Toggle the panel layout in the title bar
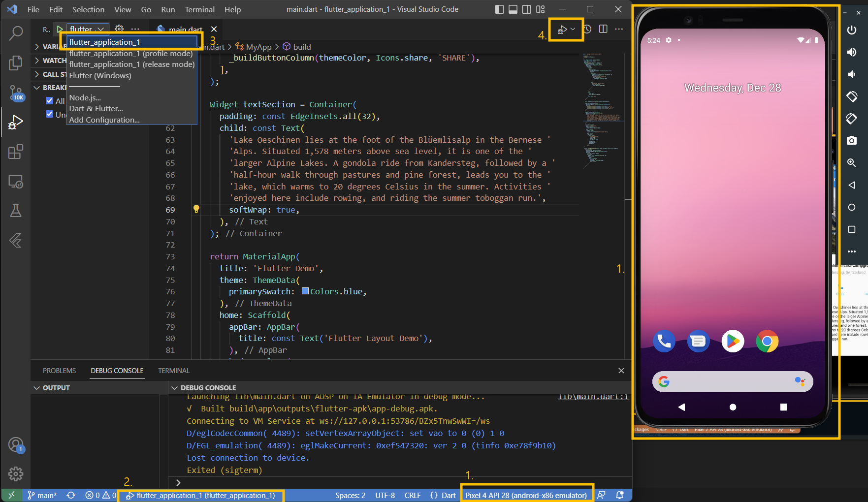Screen dimensions: 868x502 point(513,9)
